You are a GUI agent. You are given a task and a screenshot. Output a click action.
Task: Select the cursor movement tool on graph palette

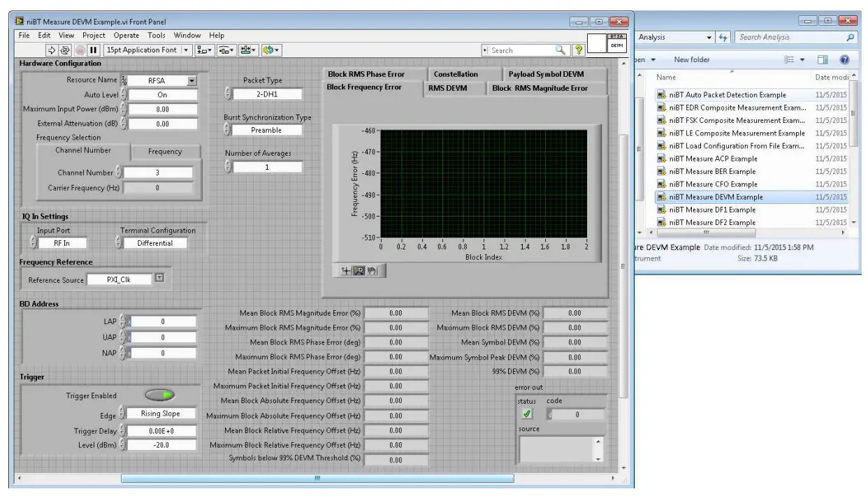coord(345,271)
